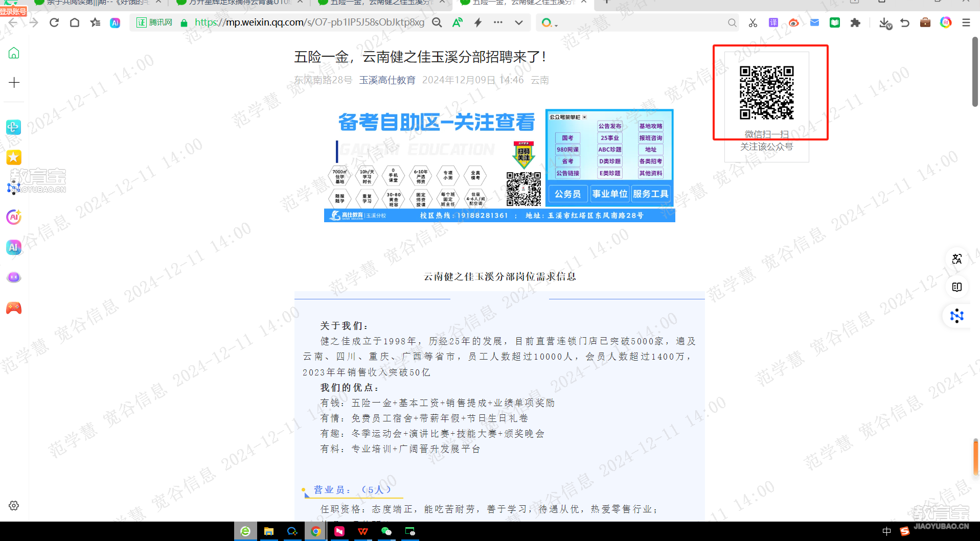Open the downloads arrow icon
This screenshot has height=541, width=980.
(x=885, y=23)
